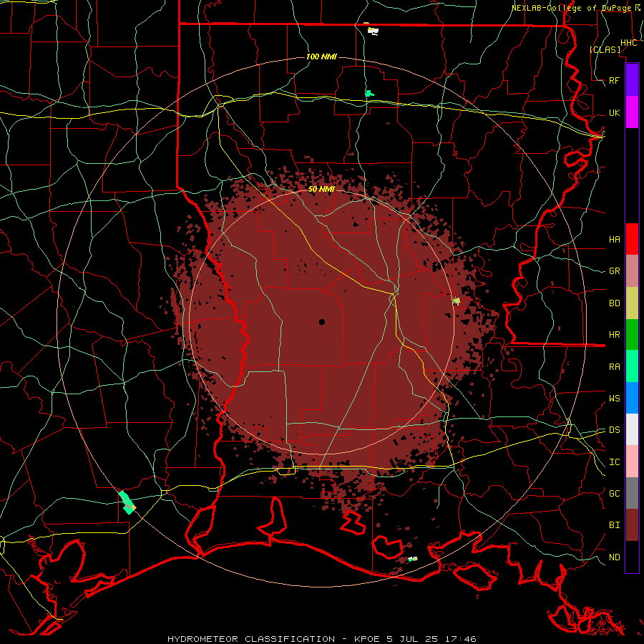Click the HYDROMETEOR CLASSIFICATION title text
The image size is (644, 644).
pyautogui.click(x=251, y=639)
